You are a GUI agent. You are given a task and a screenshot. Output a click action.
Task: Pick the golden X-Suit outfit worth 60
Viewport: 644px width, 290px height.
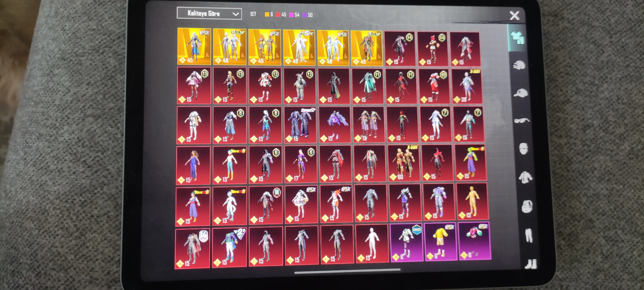click(x=404, y=163)
